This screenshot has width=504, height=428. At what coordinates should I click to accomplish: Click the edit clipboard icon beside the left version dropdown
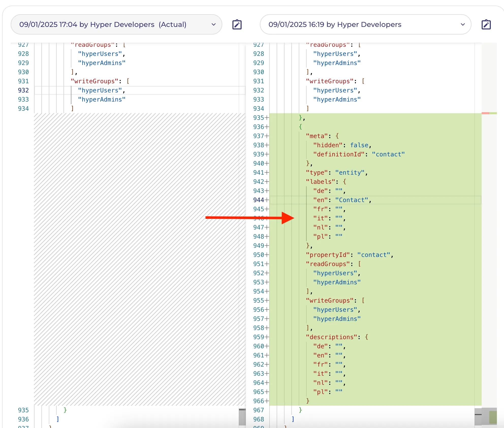click(237, 25)
